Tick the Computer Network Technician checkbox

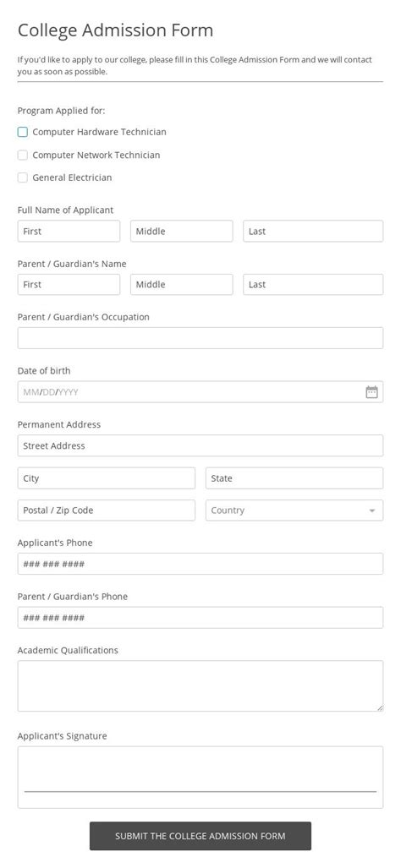[x=23, y=155]
